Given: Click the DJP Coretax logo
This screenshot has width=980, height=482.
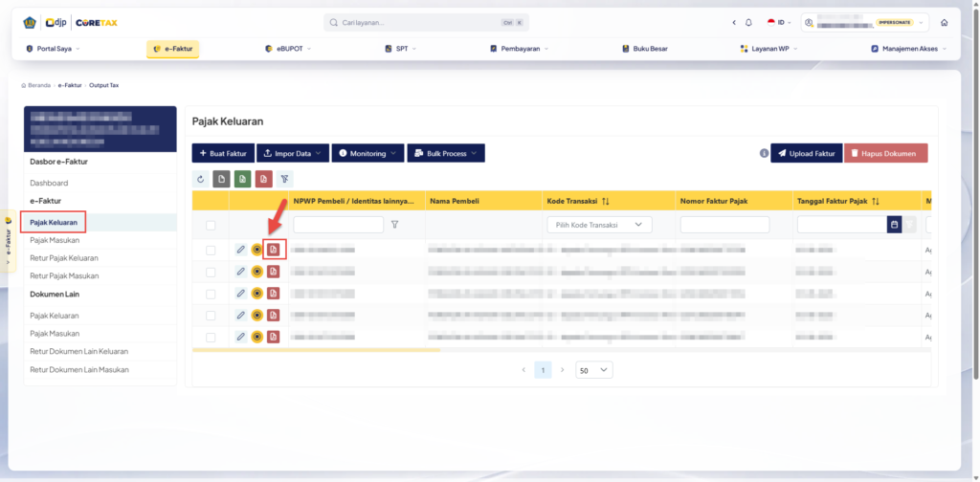Looking at the screenshot, I should [x=70, y=23].
